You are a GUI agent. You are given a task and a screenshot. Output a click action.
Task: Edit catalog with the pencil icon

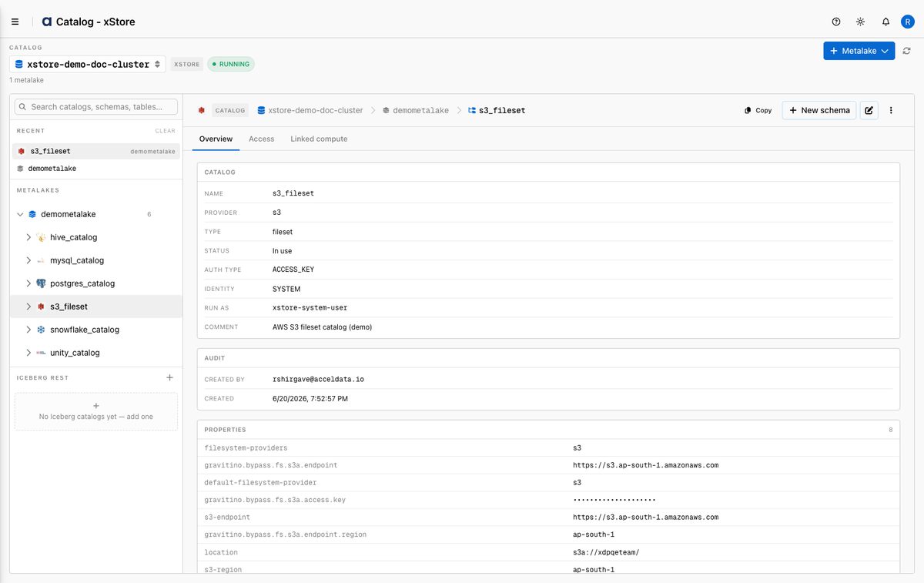(869, 110)
